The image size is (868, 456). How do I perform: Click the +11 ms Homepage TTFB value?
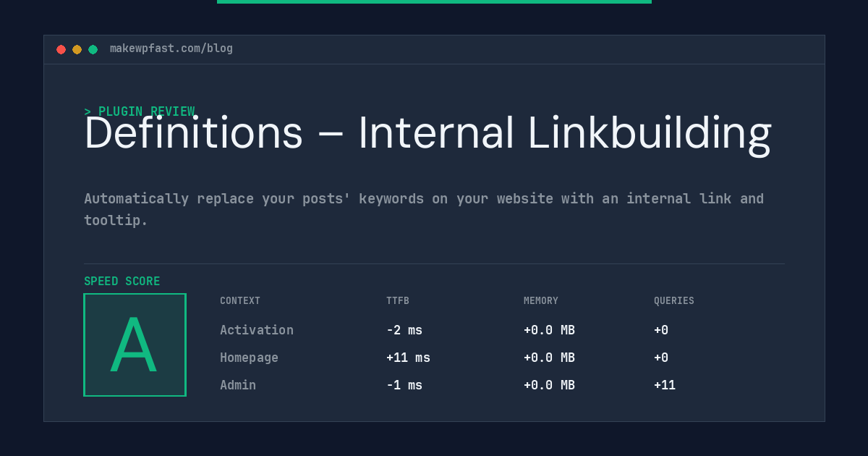point(408,358)
